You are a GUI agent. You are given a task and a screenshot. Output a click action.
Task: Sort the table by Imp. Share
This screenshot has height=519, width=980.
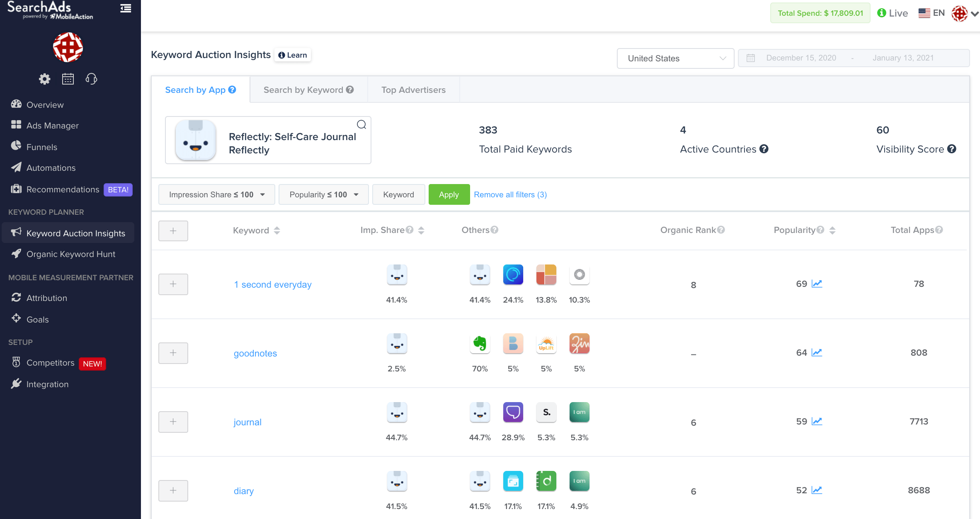(x=421, y=230)
